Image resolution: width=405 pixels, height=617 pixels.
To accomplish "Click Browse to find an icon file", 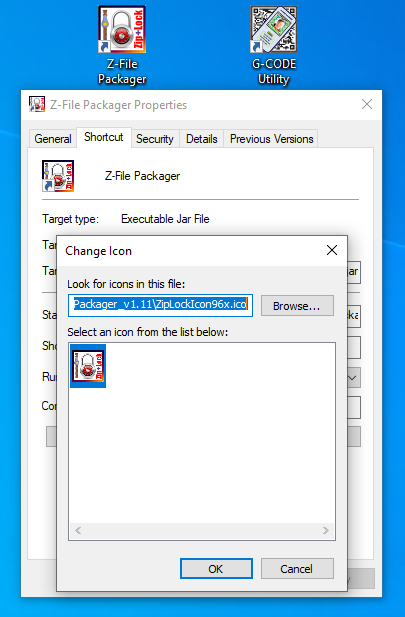I will click(297, 306).
